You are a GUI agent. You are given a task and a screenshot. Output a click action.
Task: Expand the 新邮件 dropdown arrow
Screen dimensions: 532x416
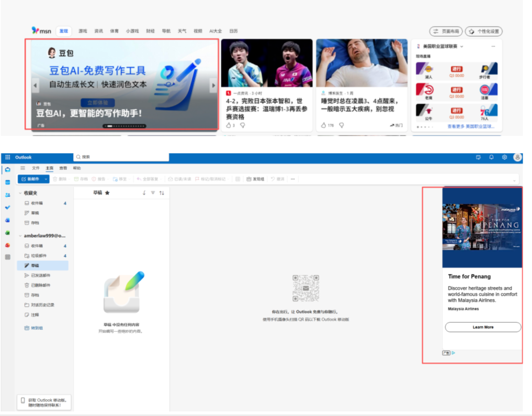point(46,179)
